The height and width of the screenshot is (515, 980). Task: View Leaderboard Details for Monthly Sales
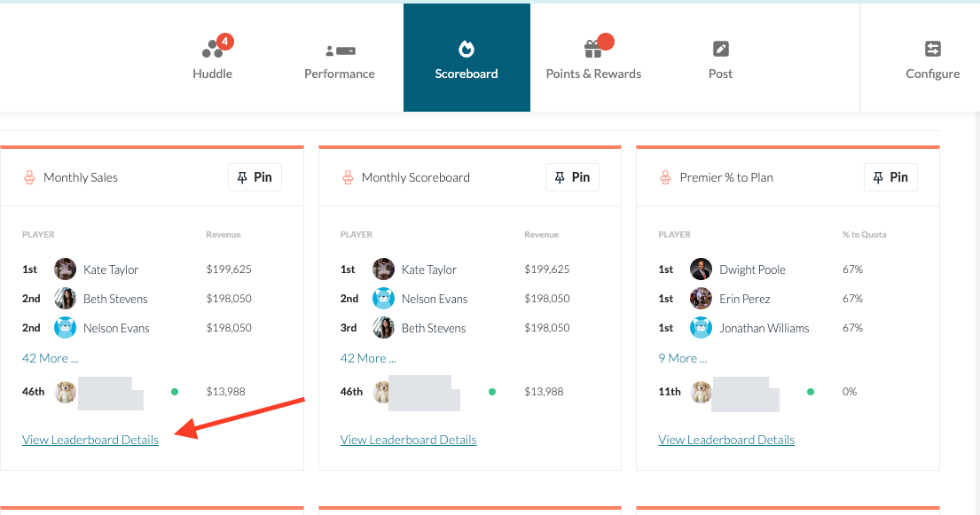[x=90, y=440]
